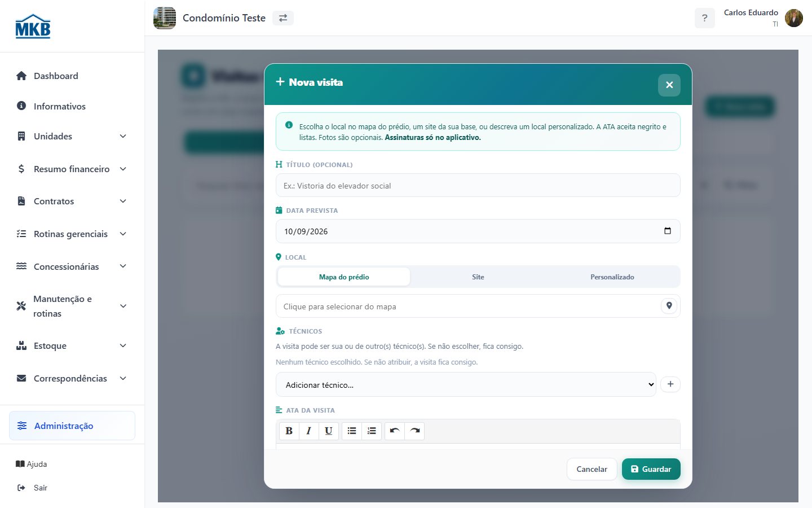Image resolution: width=812 pixels, height=508 pixels.
Task: Switch to the Personalizado location tab
Action: [612, 277]
